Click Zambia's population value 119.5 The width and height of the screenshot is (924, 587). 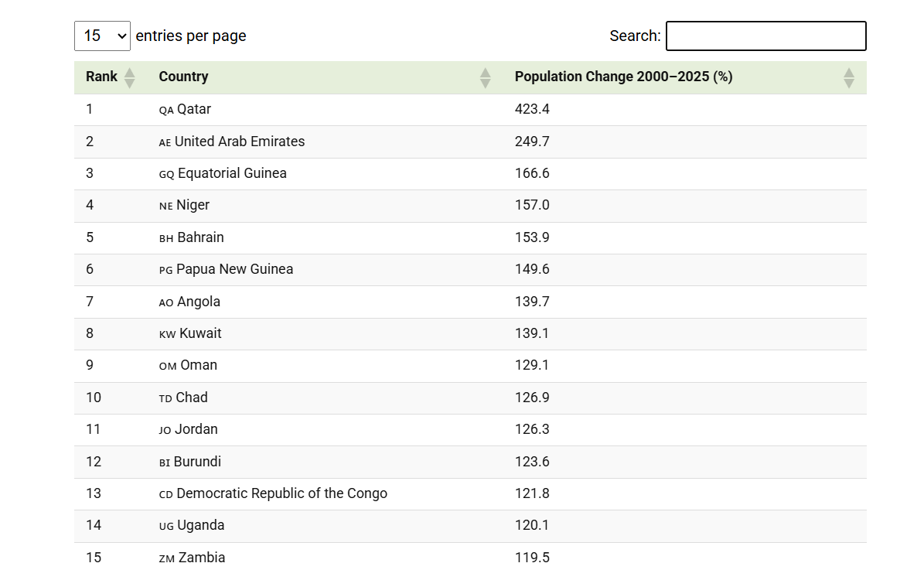point(532,558)
